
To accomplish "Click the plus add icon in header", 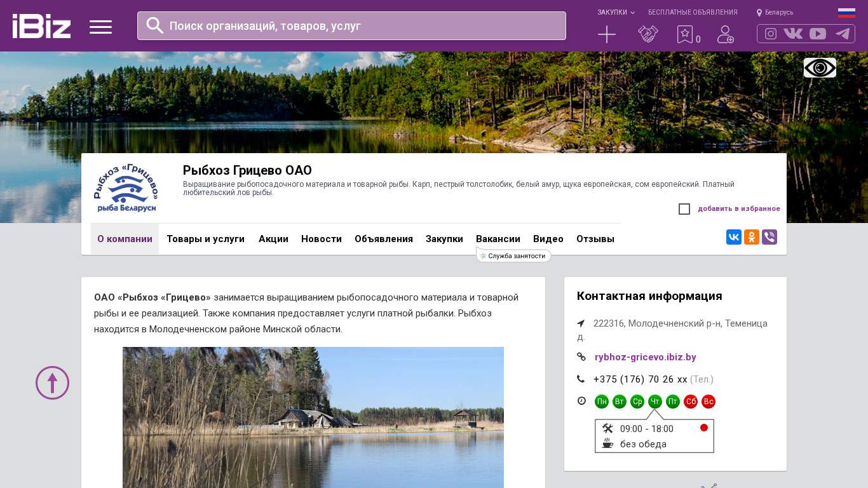I will coord(607,34).
